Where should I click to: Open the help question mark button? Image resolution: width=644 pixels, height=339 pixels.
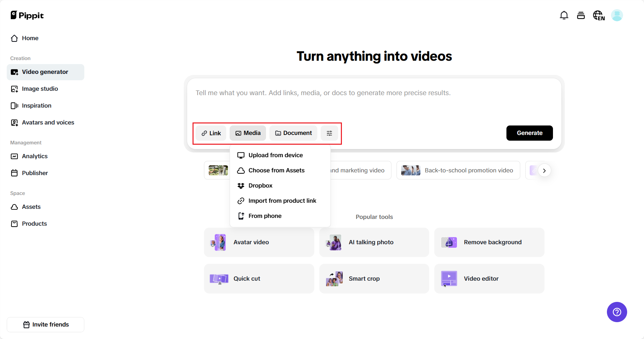(617, 312)
